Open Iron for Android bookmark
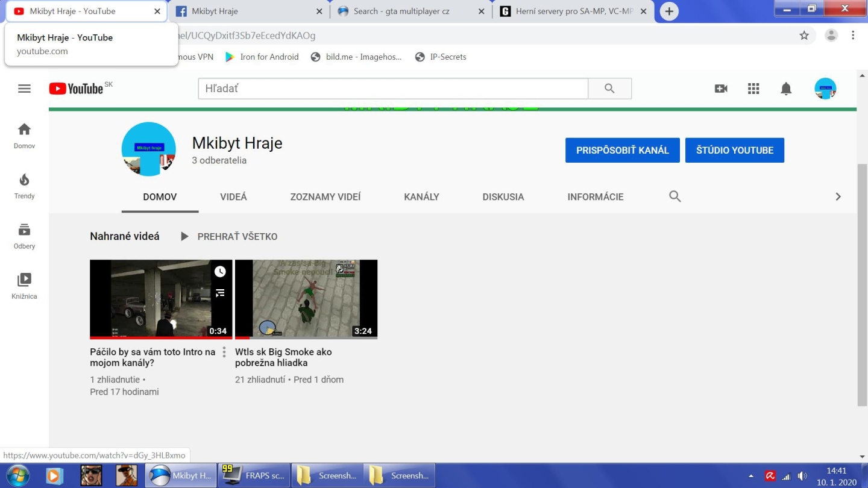The image size is (868, 488). click(x=262, y=57)
